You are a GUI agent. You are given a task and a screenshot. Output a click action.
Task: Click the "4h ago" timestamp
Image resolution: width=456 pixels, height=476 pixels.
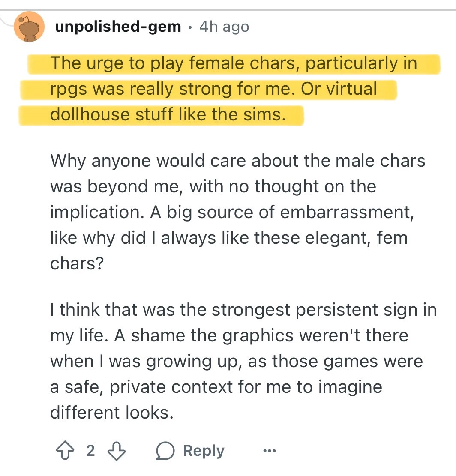224,27
